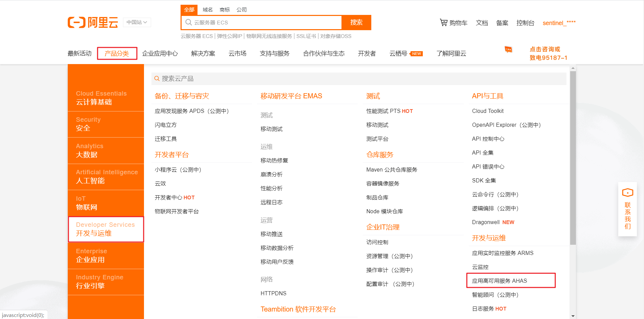Image resolution: width=644 pixels, height=319 pixels.
Task: Open the shopping cart icon
Action: pos(443,22)
